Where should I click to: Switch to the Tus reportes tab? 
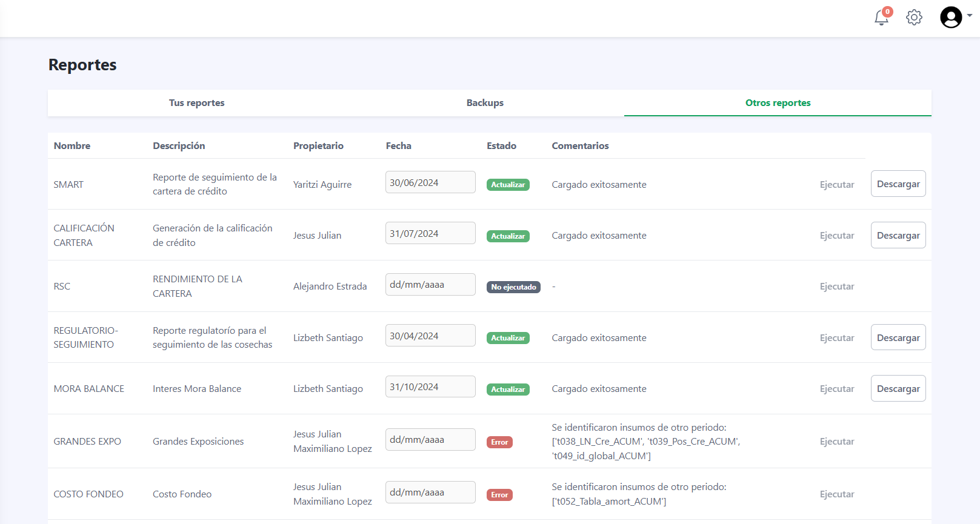coord(196,103)
